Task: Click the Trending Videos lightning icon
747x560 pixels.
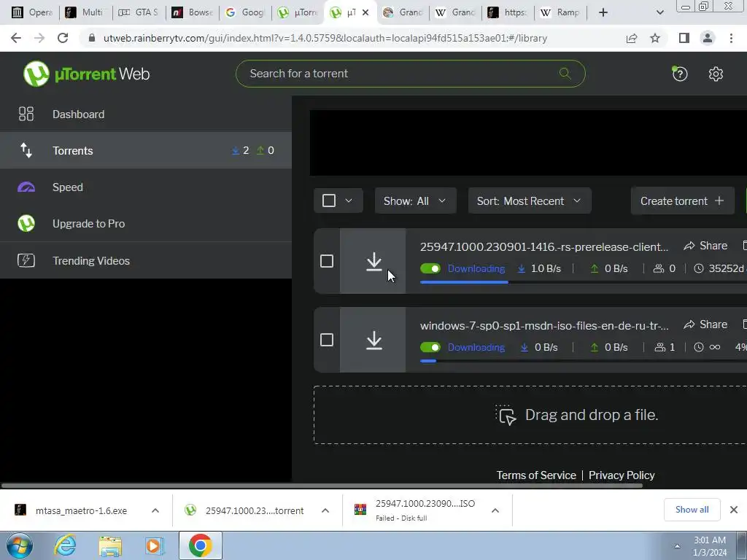Action: pyautogui.click(x=26, y=260)
